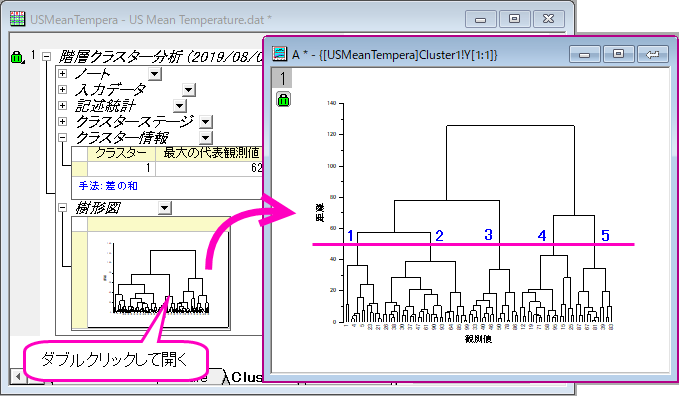Screen dimensions: 679x396
Task: Click the USMeanTempera workbook icon in title bar
Action: click(x=17, y=19)
